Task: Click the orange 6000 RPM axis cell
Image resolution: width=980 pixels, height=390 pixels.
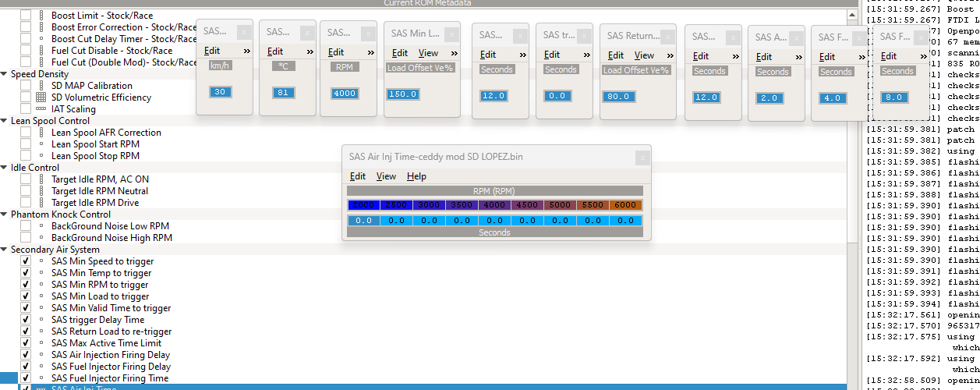Action: tap(626, 205)
